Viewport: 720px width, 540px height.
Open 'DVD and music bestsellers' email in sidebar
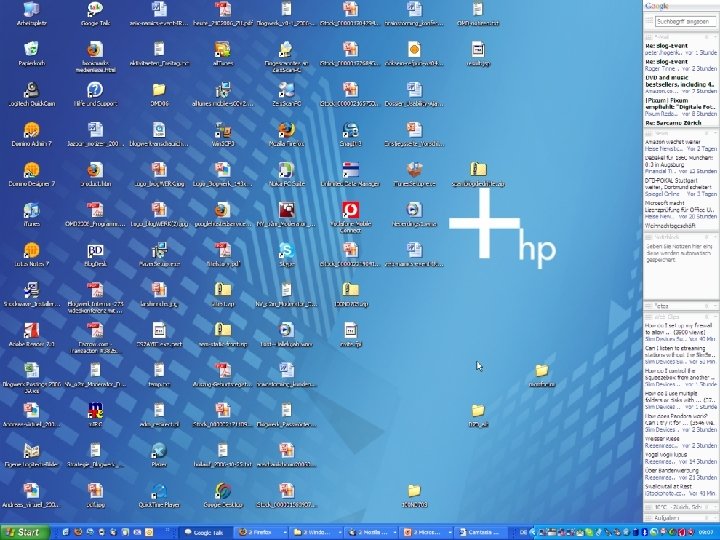681,84
